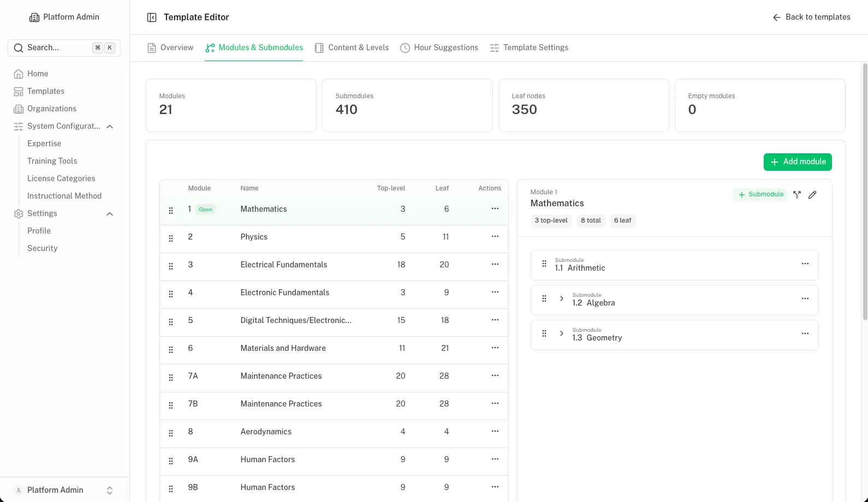This screenshot has height=502, width=868.
Task: Open more options for 1.3 Geometry submodule
Action: pyautogui.click(x=805, y=333)
